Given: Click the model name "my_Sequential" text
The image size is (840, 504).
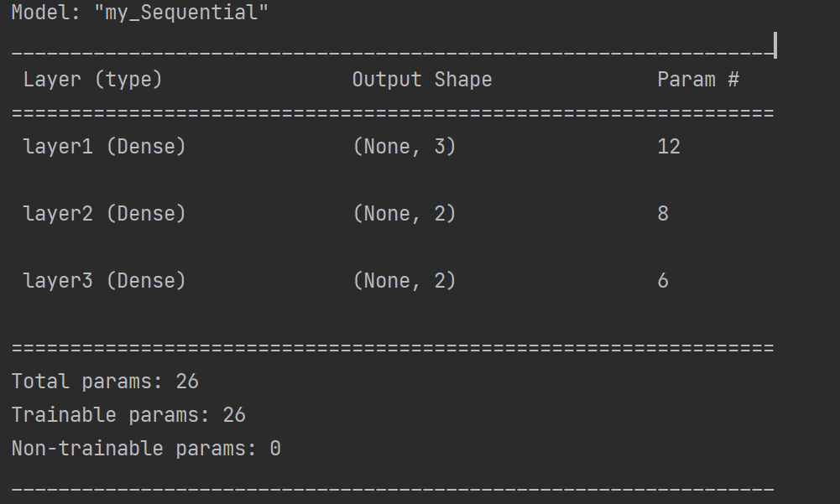Looking at the screenshot, I should pos(181,13).
